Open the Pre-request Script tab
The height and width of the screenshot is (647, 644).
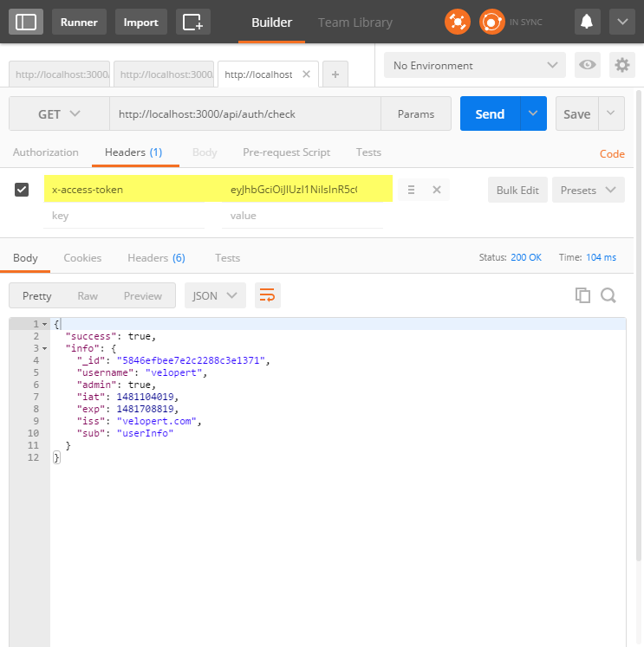(286, 152)
